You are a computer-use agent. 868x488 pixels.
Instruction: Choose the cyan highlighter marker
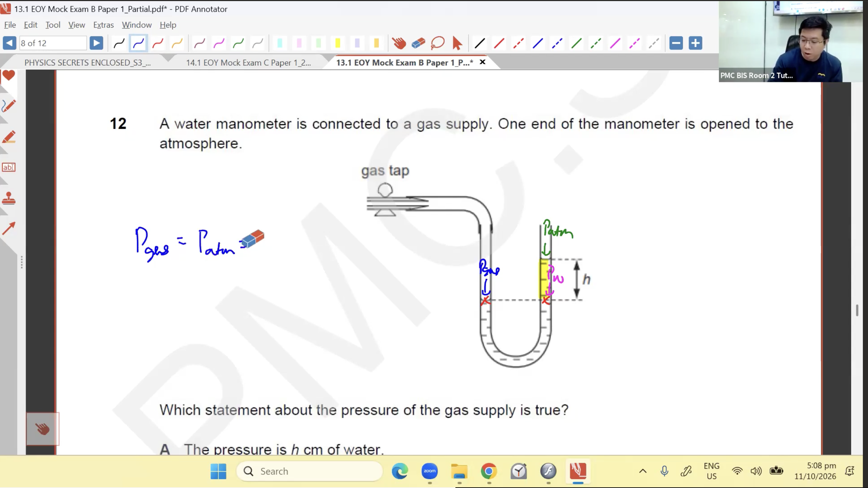coord(280,43)
